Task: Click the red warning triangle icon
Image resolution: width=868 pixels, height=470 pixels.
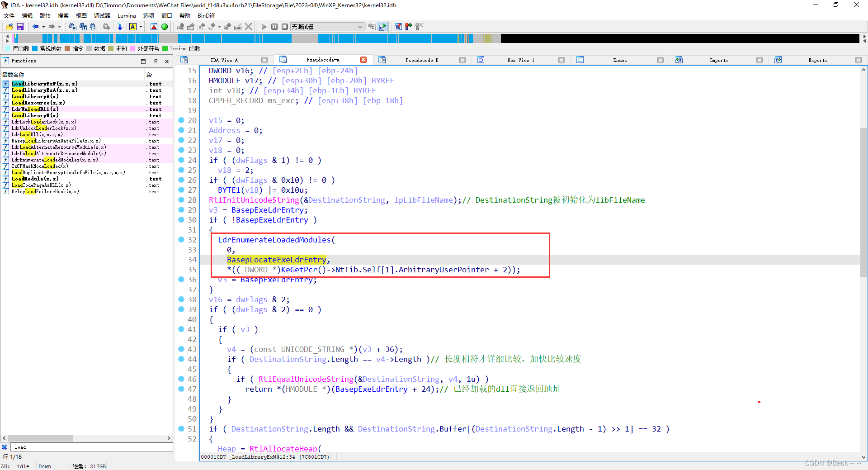Action: tap(154, 27)
